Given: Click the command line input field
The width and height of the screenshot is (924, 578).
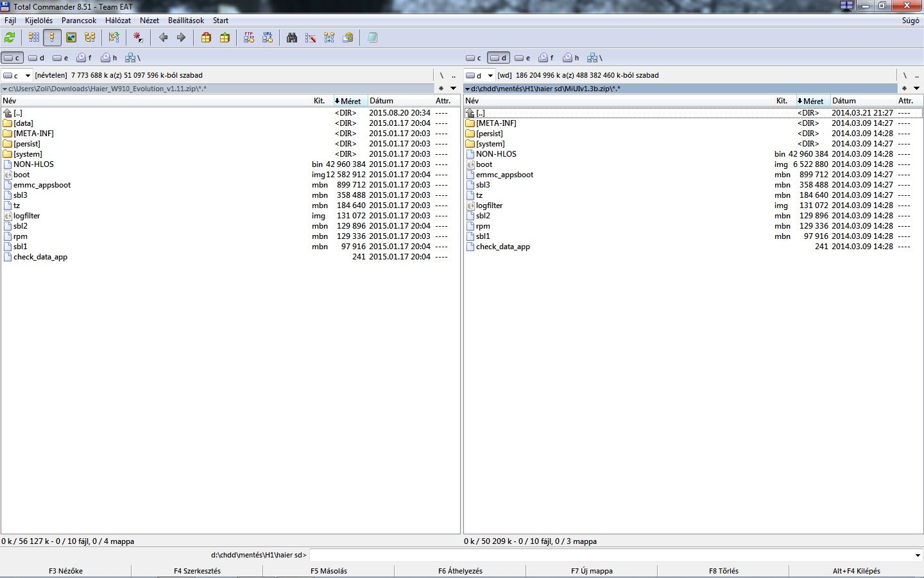Looking at the screenshot, I should click(611, 555).
